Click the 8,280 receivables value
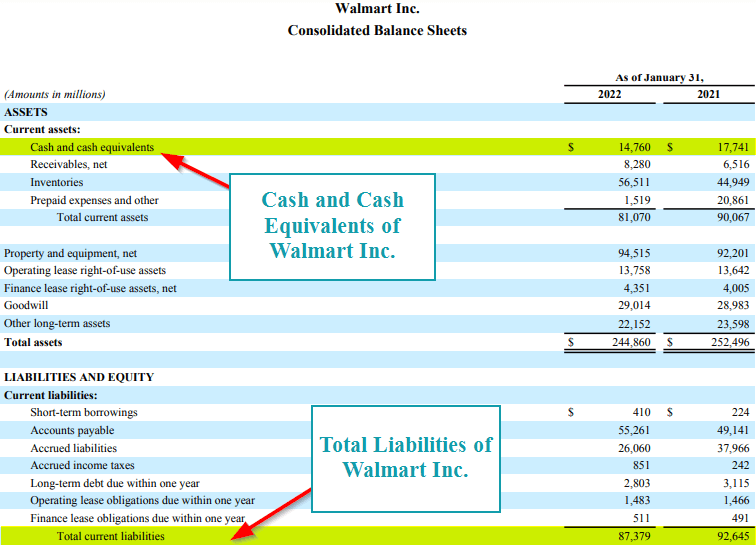The width and height of the screenshot is (756, 545). click(637, 164)
